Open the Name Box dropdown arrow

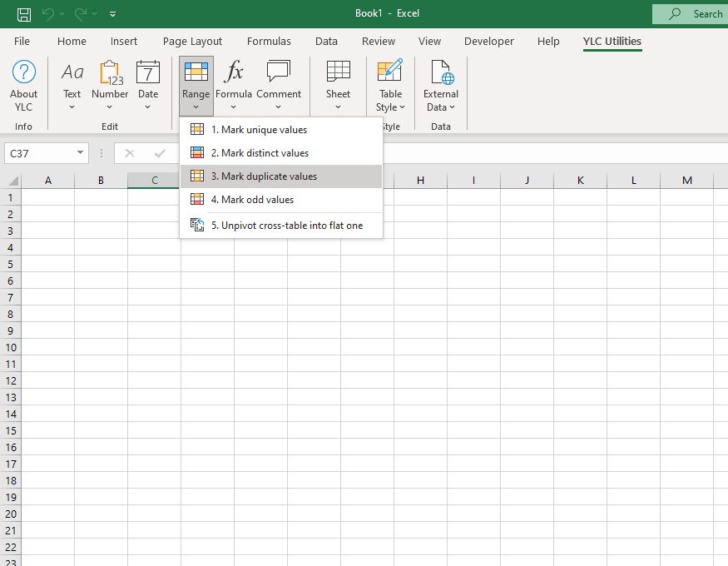click(80, 153)
